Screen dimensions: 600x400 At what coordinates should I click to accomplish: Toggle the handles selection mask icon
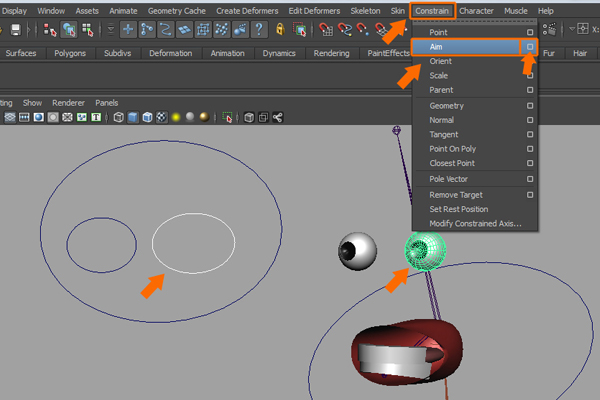click(x=128, y=29)
